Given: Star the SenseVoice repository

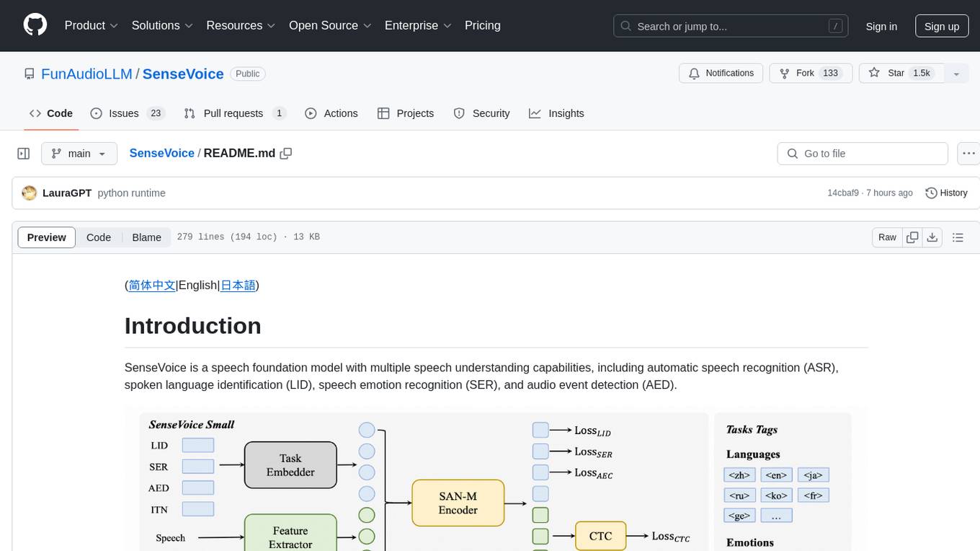Looking at the screenshot, I should (x=901, y=73).
